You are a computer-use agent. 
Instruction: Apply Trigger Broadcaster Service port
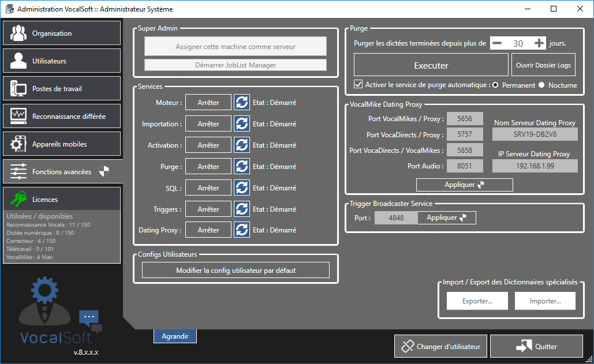447,217
